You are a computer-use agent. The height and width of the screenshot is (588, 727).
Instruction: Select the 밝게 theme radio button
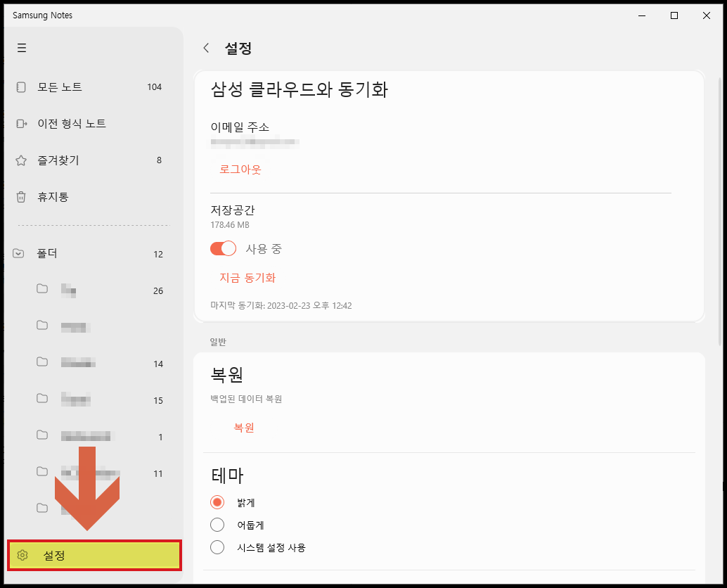click(x=217, y=502)
